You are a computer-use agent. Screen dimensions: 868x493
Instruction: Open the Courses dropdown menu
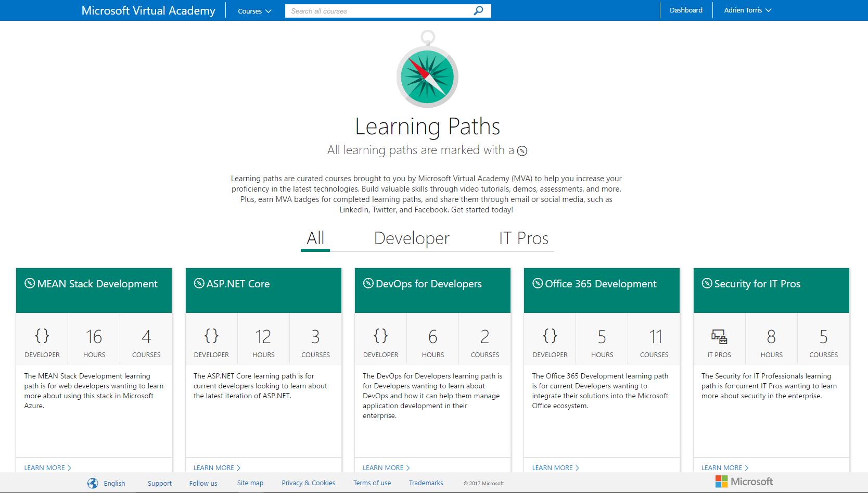tap(254, 11)
